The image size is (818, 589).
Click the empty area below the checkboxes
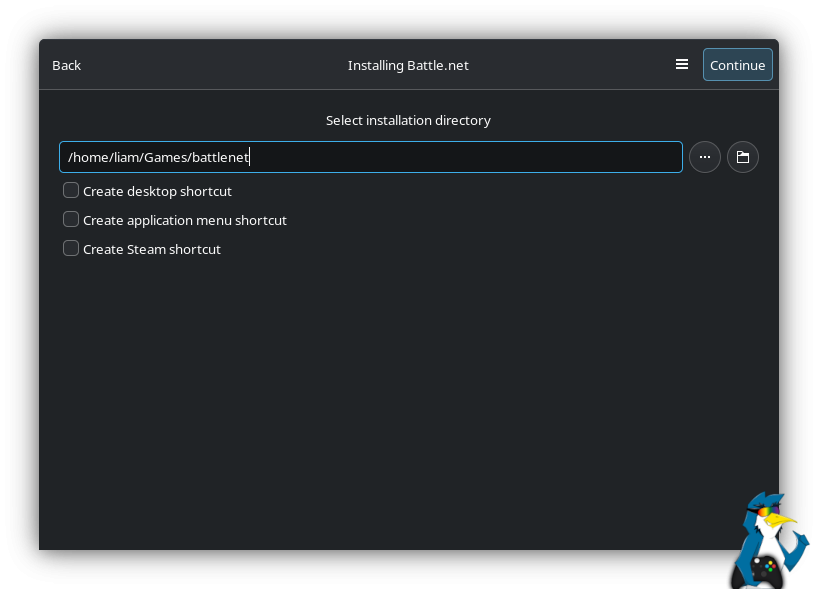coord(400,400)
